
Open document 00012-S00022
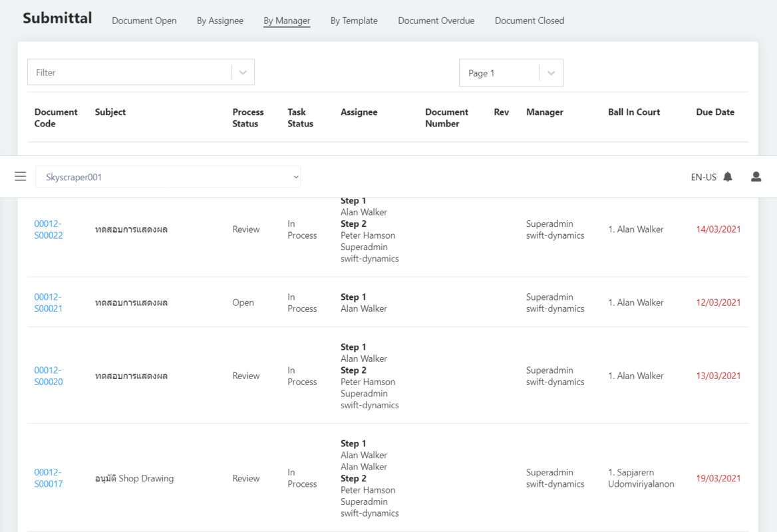click(48, 229)
